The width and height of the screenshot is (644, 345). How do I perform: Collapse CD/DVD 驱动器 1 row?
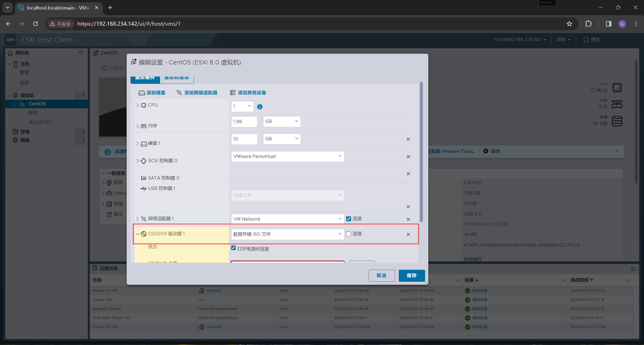tap(138, 234)
